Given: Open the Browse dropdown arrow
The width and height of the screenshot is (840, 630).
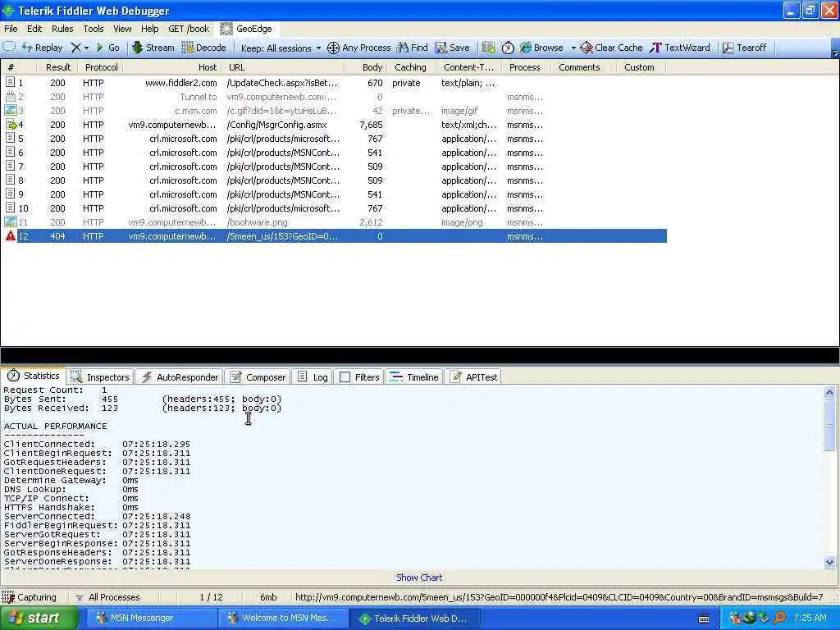Looking at the screenshot, I should pyautogui.click(x=573, y=48).
